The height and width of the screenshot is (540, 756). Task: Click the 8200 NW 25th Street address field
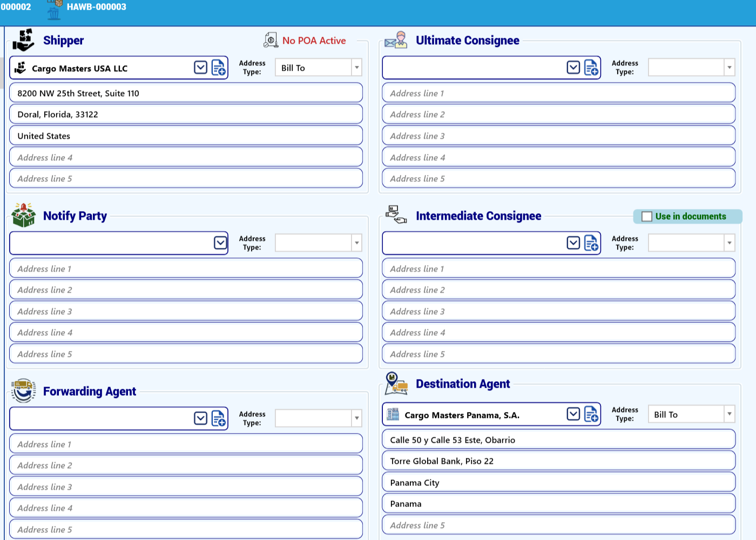click(186, 93)
